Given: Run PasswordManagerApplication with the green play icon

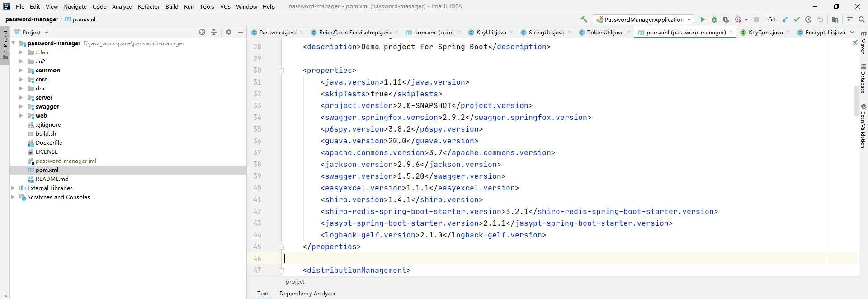Looking at the screenshot, I should (703, 19).
